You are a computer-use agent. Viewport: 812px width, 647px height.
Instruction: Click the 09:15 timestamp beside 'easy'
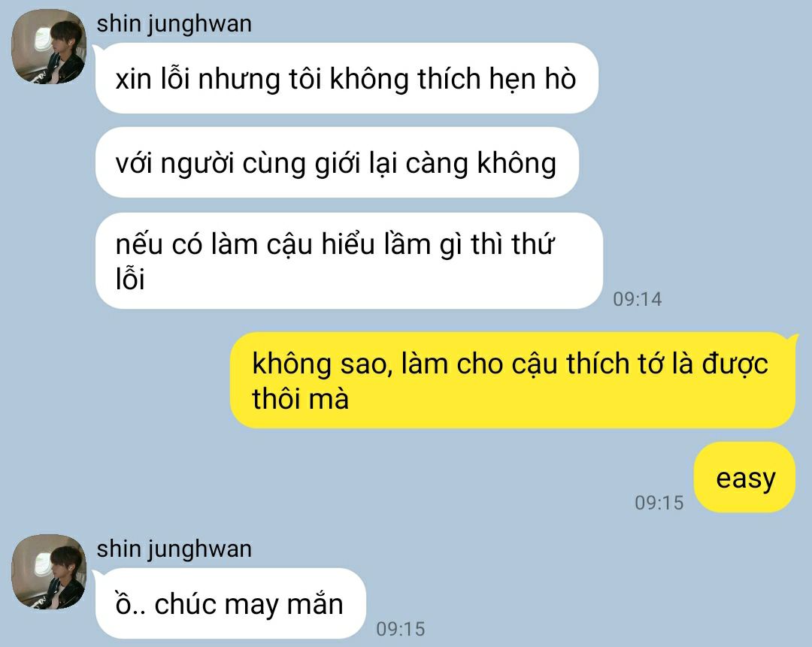(x=659, y=503)
